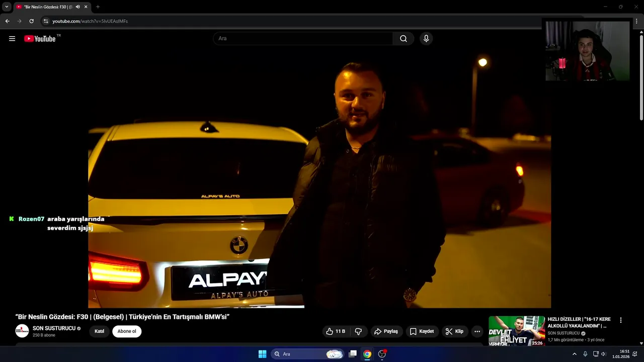The image size is (644, 362).
Task: Open more actions ellipsis next to Klip
Action: click(x=477, y=331)
